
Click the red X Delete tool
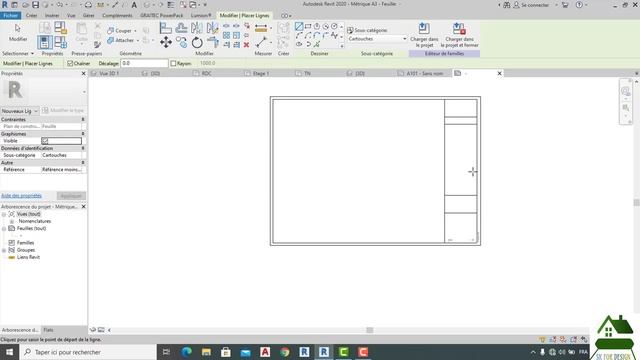click(246, 45)
